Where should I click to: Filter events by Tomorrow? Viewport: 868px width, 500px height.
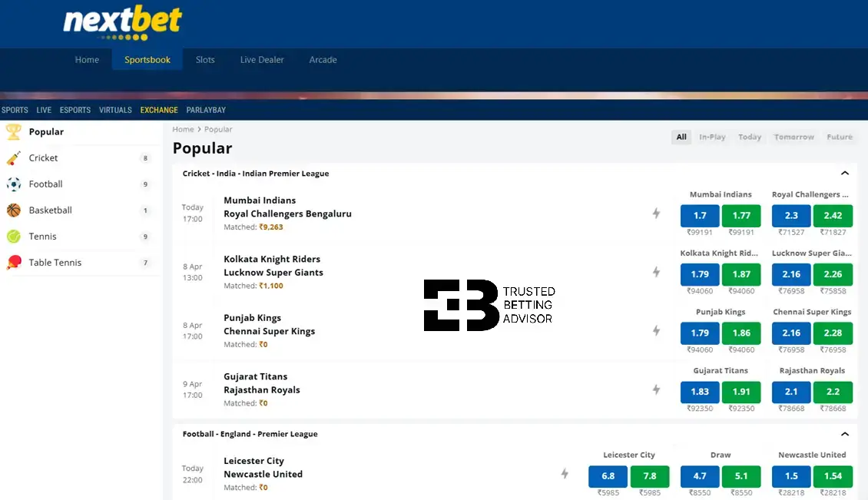(793, 137)
